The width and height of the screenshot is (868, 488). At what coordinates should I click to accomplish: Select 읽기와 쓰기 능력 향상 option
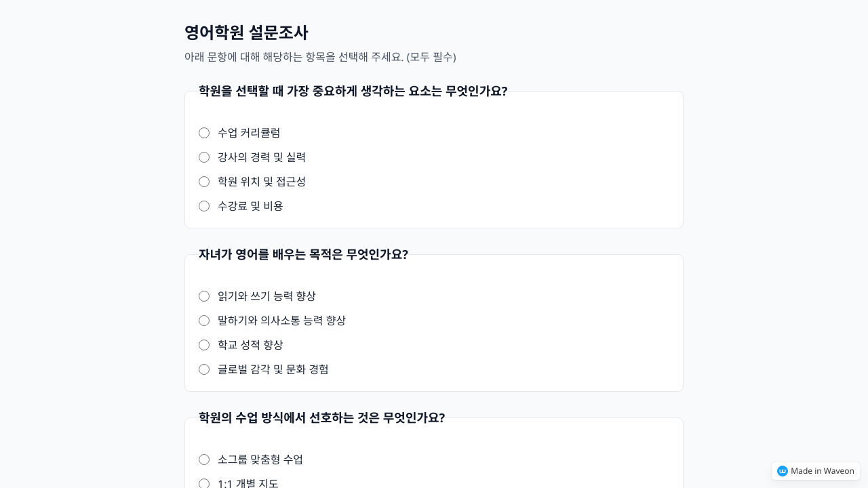(204, 296)
